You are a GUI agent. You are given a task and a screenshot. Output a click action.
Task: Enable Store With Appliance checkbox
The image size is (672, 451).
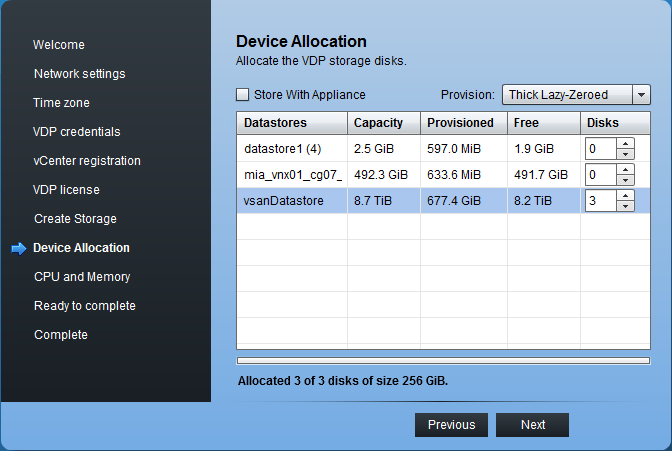click(242, 95)
